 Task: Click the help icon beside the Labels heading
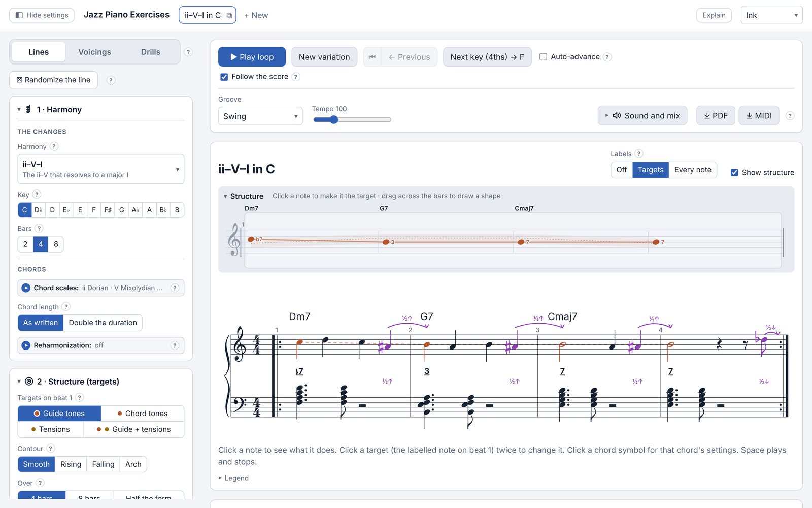639,153
